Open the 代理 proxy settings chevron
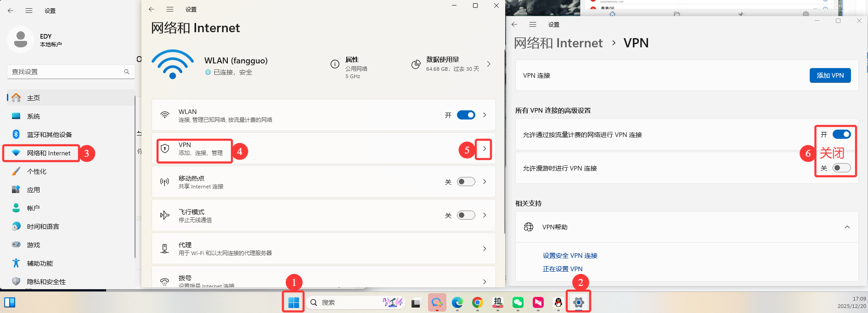This screenshot has width=868, height=313. coord(484,249)
